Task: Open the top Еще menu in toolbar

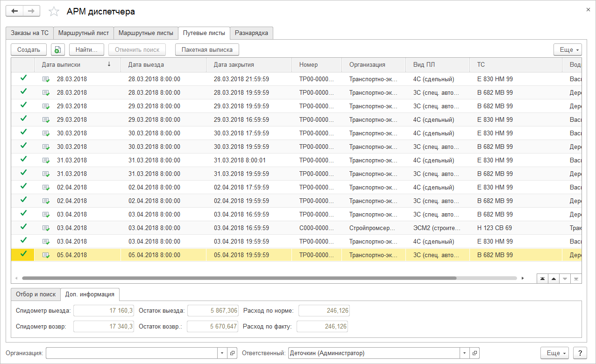Action: (x=568, y=49)
